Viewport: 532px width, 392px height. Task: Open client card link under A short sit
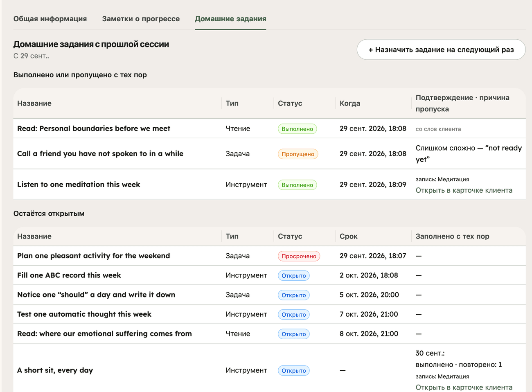pos(464,387)
